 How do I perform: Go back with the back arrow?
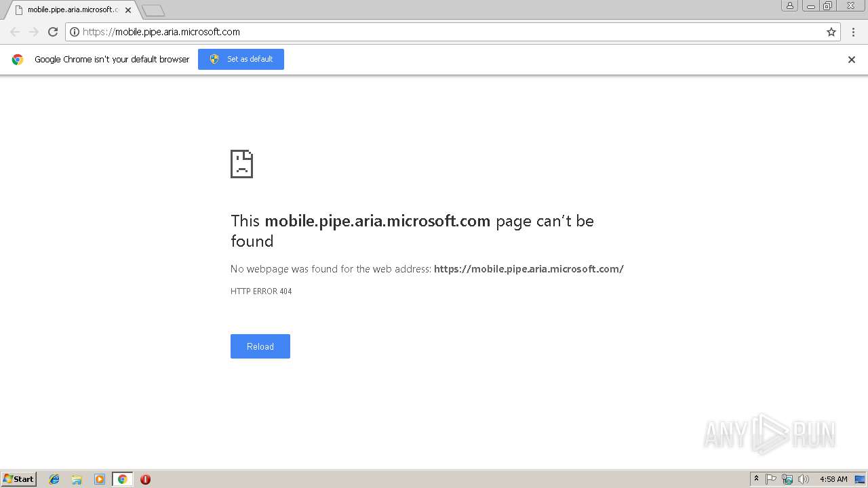[x=15, y=32]
